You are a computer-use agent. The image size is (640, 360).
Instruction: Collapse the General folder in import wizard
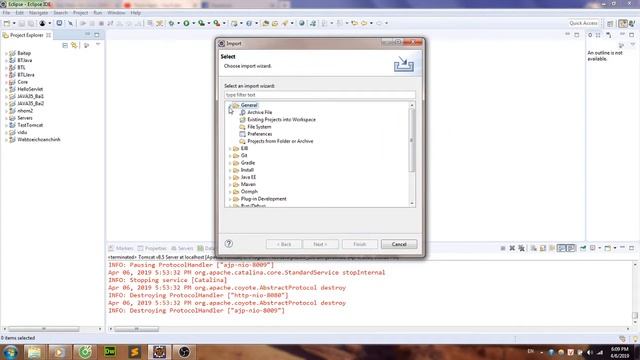tap(230, 105)
